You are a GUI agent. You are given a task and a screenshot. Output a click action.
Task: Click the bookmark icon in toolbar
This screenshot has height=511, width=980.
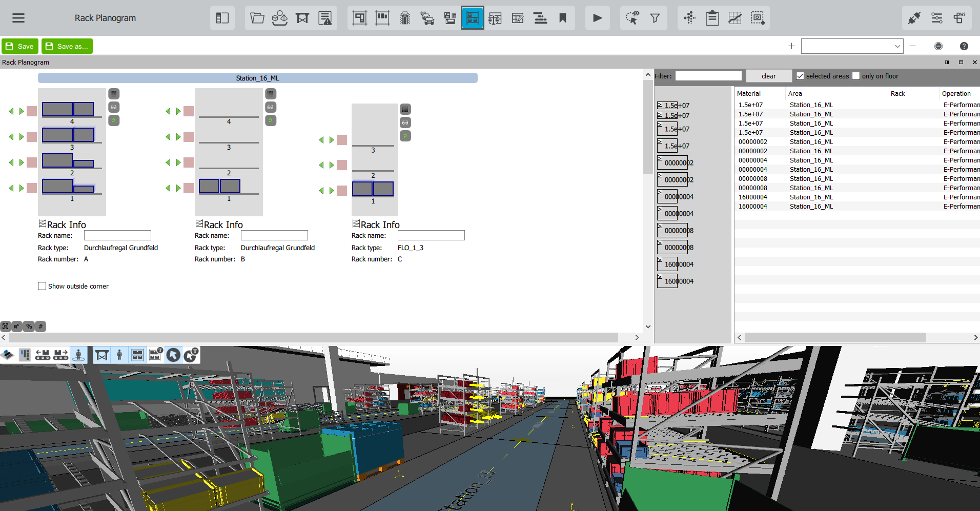(x=563, y=18)
